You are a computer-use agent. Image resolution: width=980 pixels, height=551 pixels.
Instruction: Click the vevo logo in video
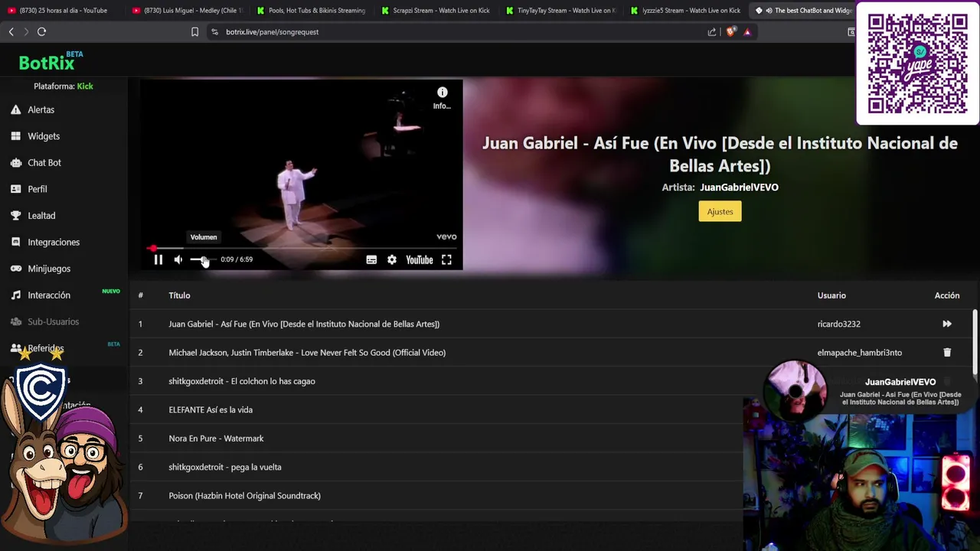(x=446, y=237)
